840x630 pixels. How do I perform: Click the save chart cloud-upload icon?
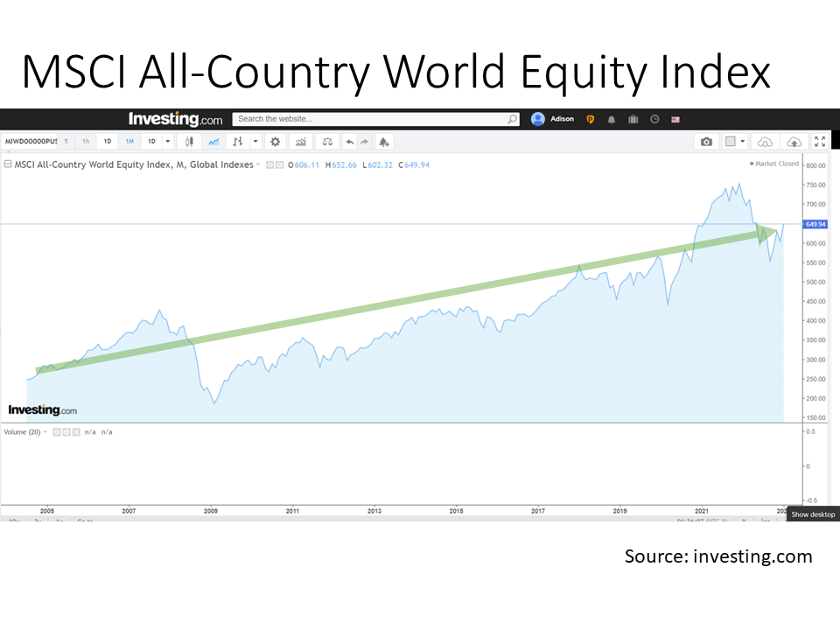coord(794,141)
